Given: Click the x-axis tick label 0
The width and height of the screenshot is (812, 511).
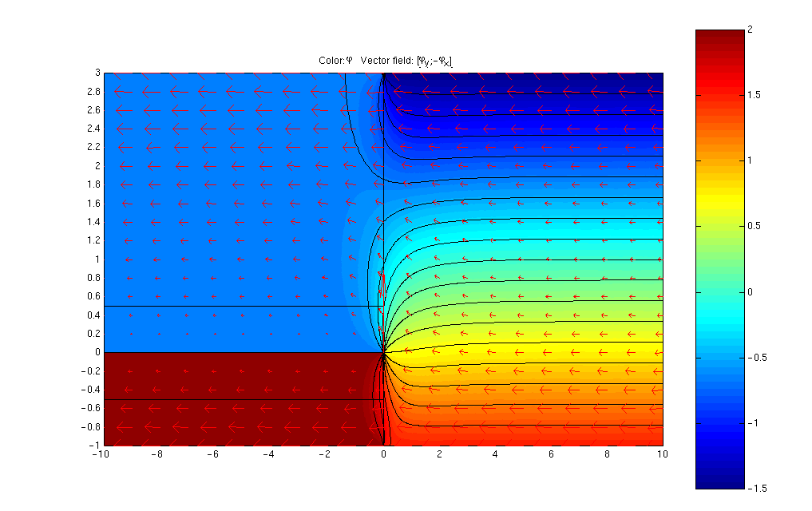Looking at the screenshot, I should pos(384,454).
